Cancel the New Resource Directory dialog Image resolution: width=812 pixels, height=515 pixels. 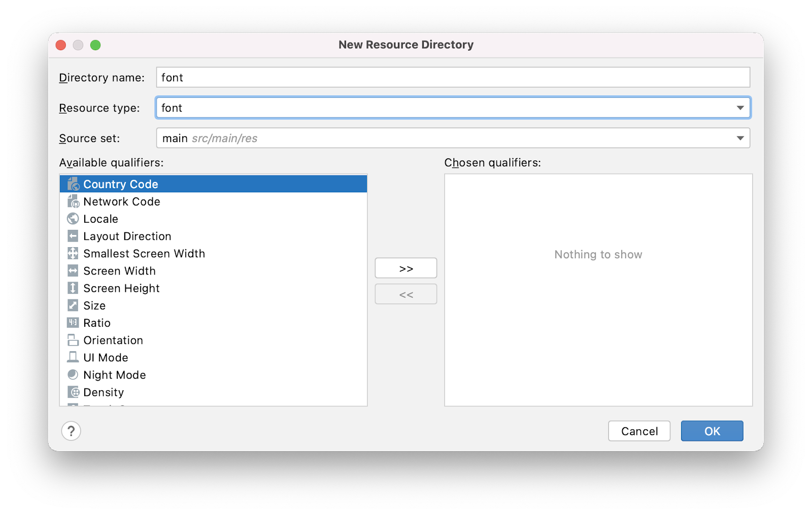tap(639, 431)
